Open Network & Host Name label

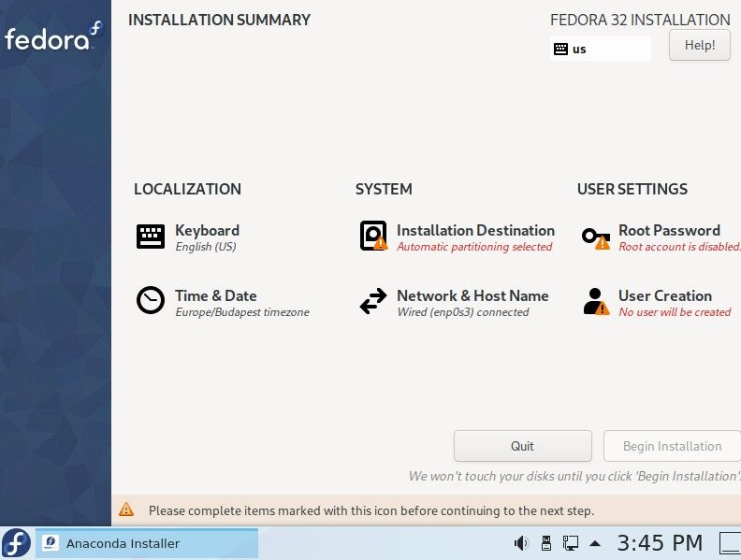(472, 295)
